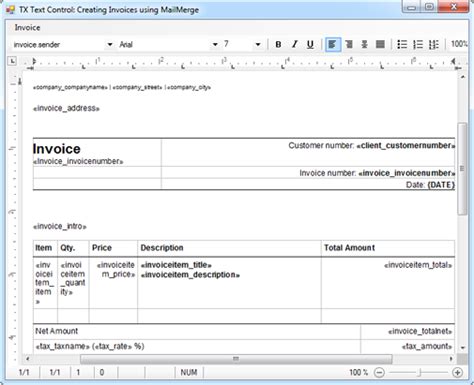Click the invoice_address merge field
474x385 pixels.
[x=66, y=108]
